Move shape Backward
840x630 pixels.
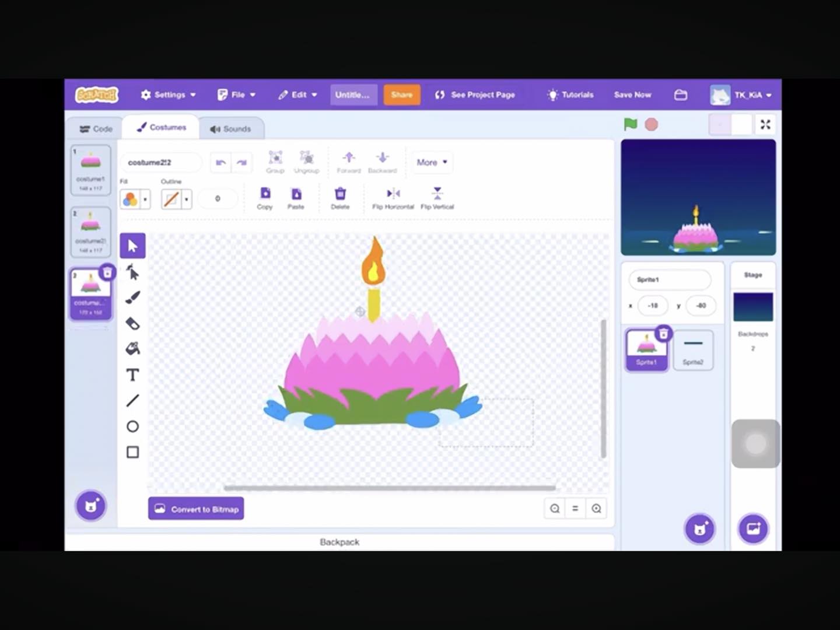(382, 162)
